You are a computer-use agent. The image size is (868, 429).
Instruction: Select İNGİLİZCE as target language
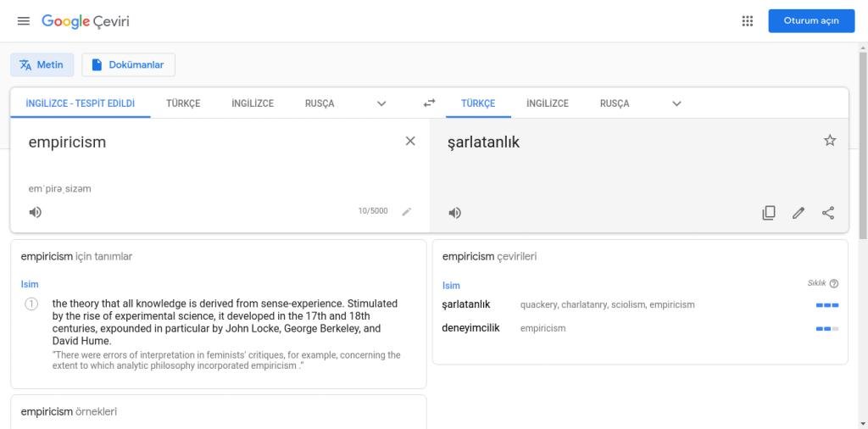(x=547, y=103)
